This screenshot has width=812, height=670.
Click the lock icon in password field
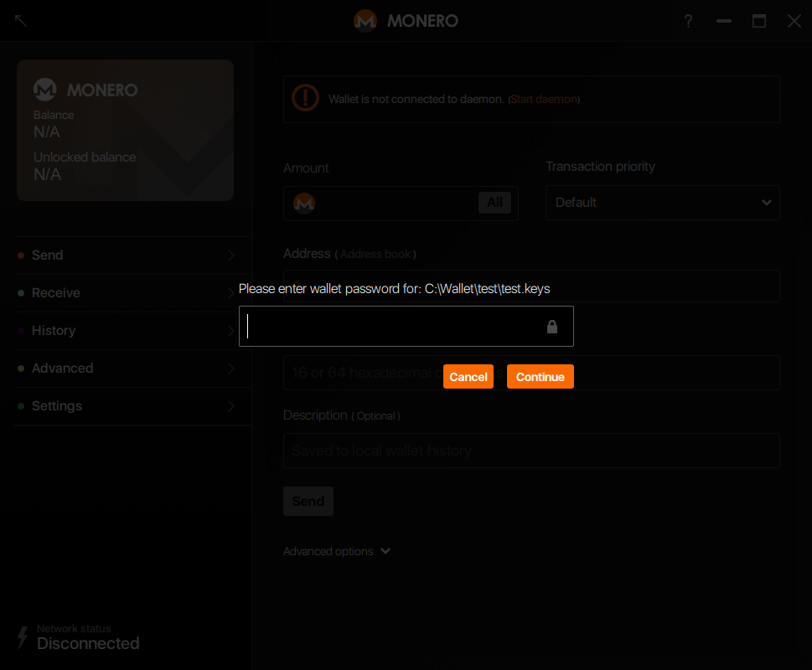click(551, 327)
